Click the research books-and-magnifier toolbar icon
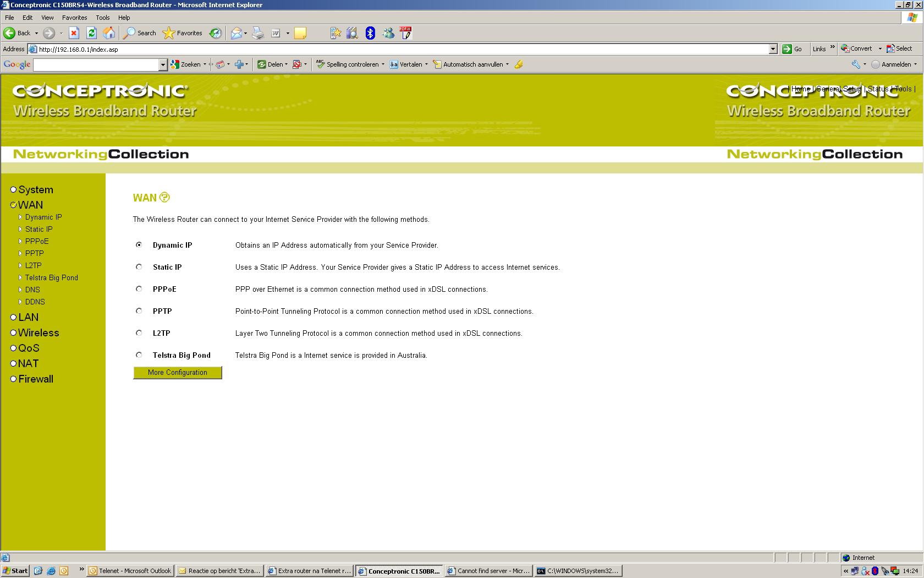The height and width of the screenshot is (578, 924). (352, 33)
